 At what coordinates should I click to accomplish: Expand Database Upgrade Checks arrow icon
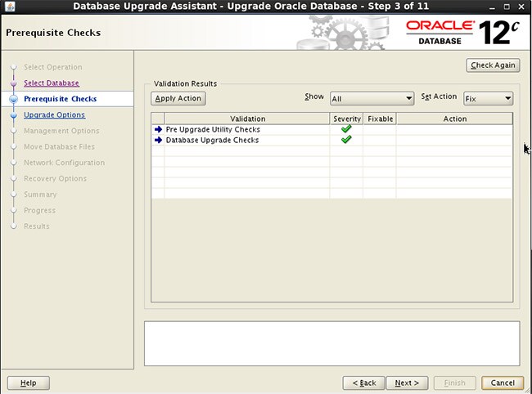pyautogui.click(x=158, y=140)
